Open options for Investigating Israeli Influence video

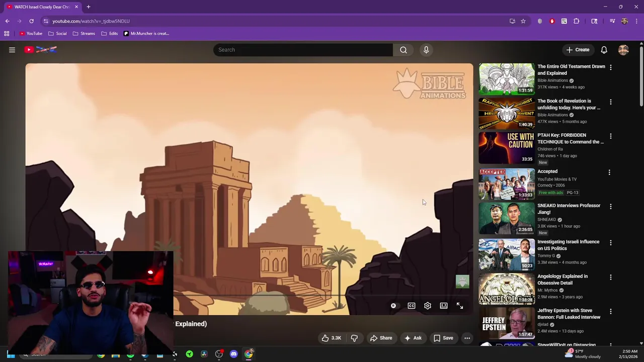click(x=610, y=243)
